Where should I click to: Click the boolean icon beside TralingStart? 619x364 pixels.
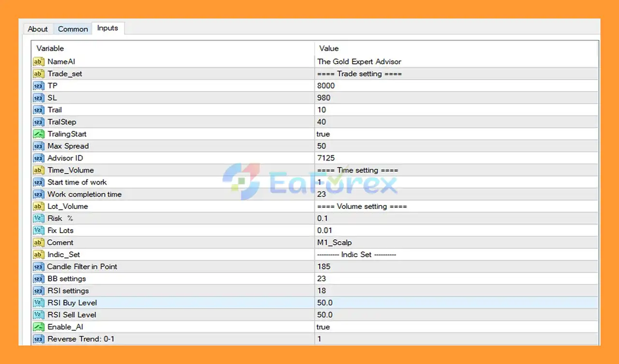point(38,134)
